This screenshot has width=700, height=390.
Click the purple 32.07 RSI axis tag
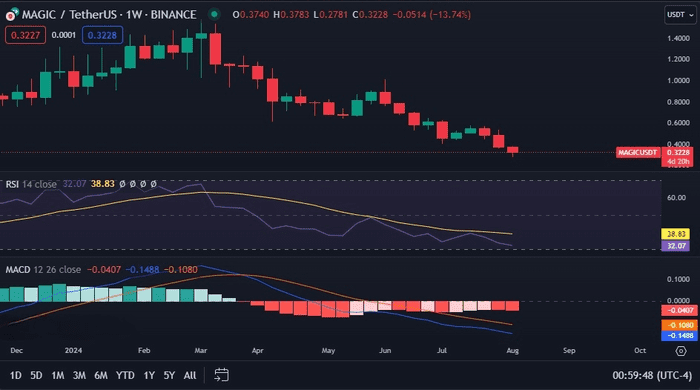[675, 245]
